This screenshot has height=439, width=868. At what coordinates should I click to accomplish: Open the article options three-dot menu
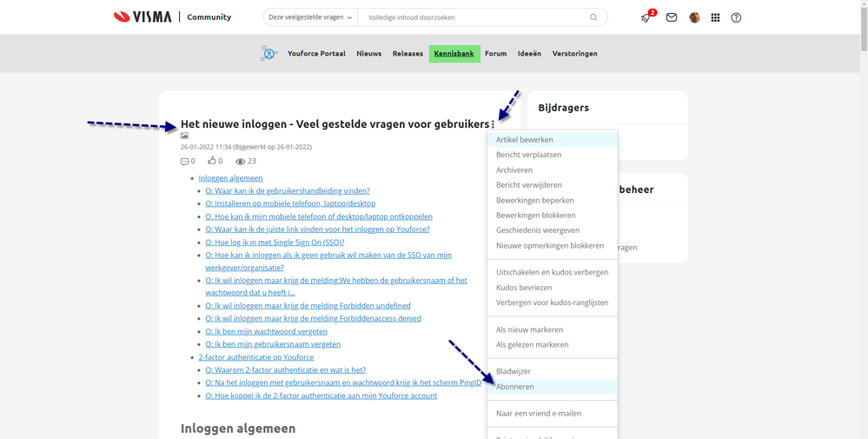pyautogui.click(x=493, y=124)
